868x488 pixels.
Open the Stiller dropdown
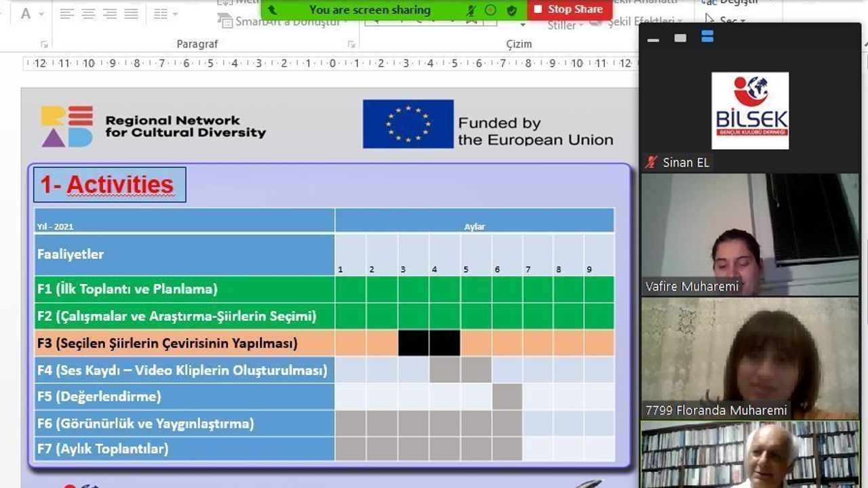click(x=566, y=26)
